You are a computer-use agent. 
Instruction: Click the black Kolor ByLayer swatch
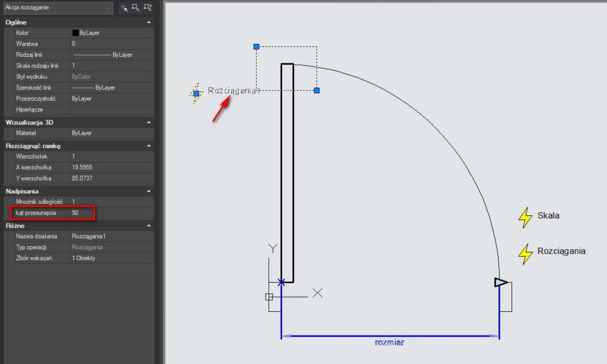point(75,33)
